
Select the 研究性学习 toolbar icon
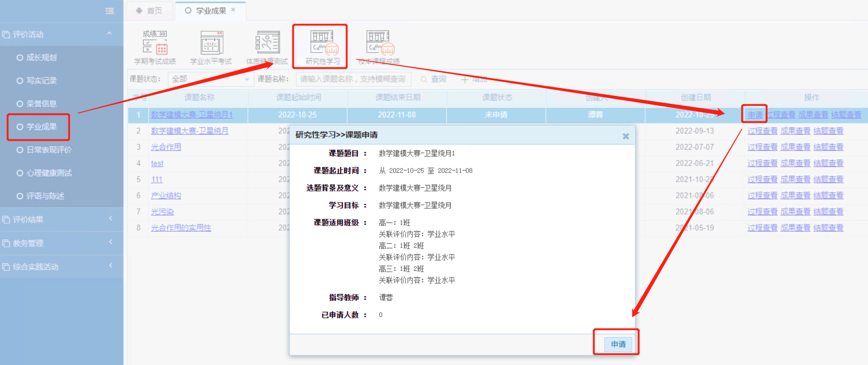[x=322, y=48]
